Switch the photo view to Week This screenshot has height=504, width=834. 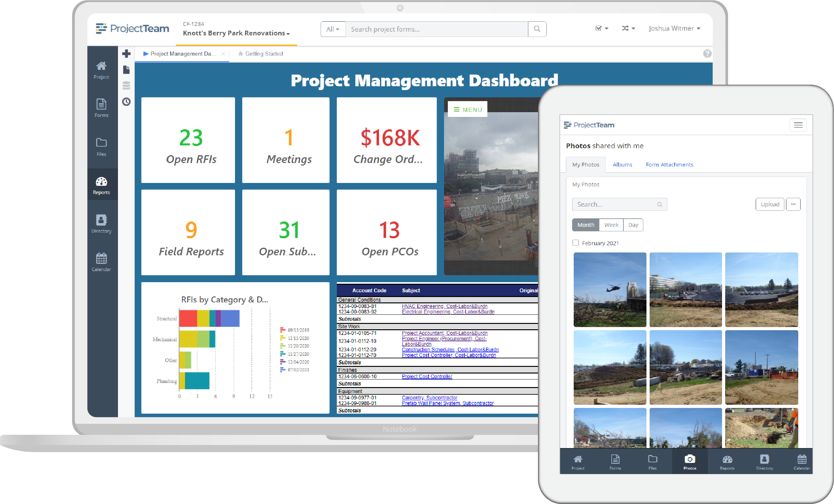611,225
